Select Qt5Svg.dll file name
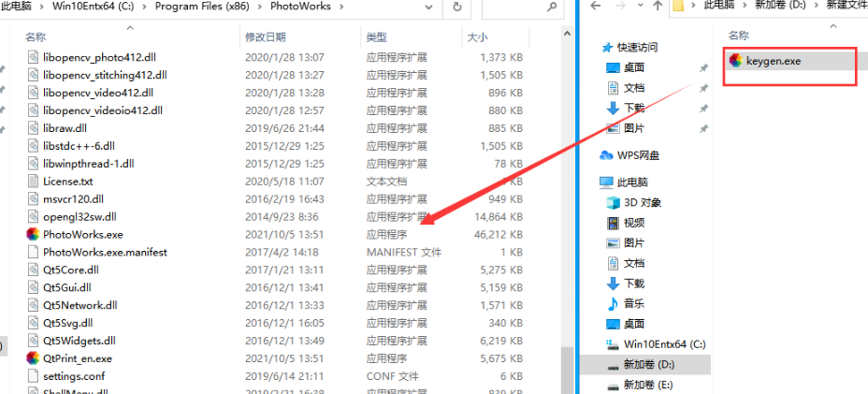The width and height of the screenshot is (868, 394). tap(68, 323)
